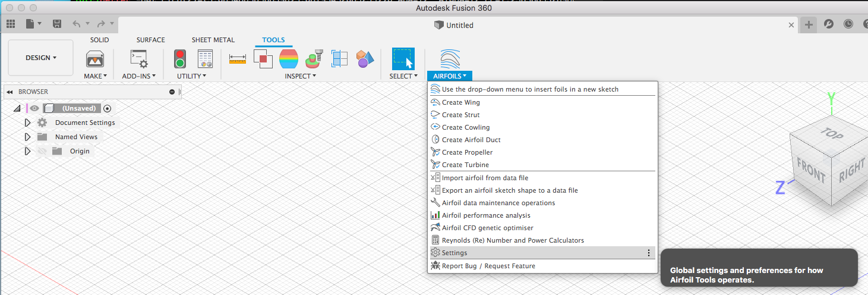868x295 pixels.
Task: Choose Create Airfoil Duct menu item
Action: pos(541,140)
